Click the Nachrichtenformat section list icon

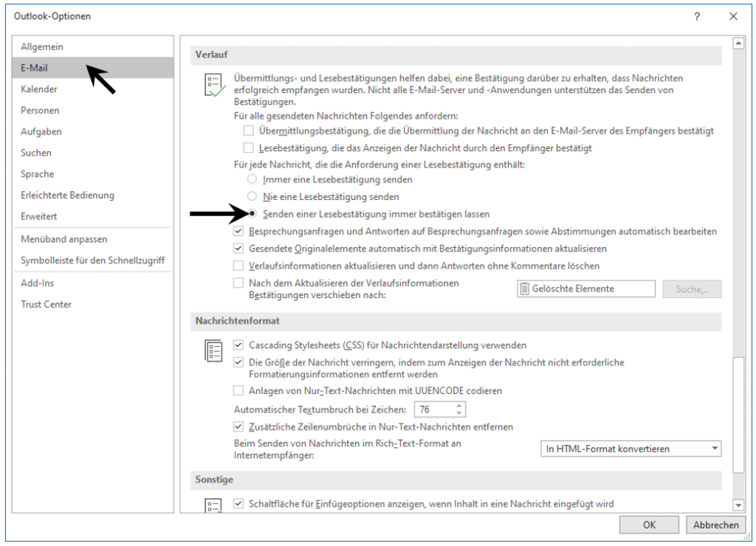coord(213,350)
